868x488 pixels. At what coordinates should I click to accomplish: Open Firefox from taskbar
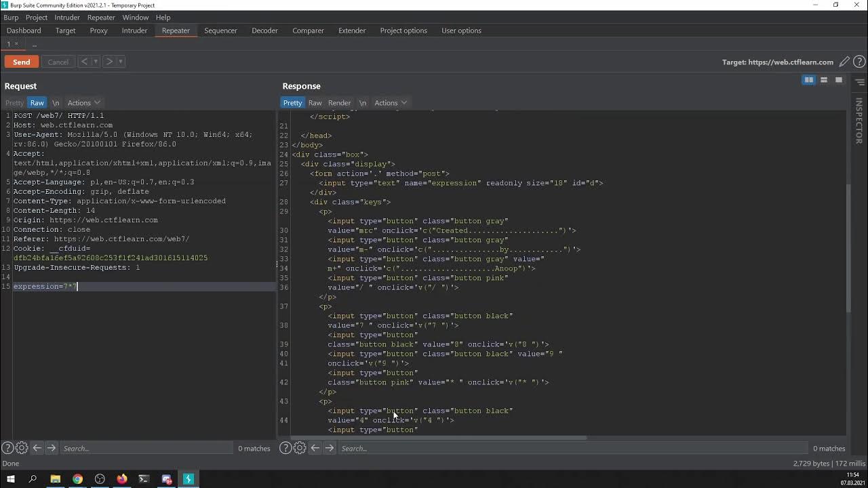[121, 479]
